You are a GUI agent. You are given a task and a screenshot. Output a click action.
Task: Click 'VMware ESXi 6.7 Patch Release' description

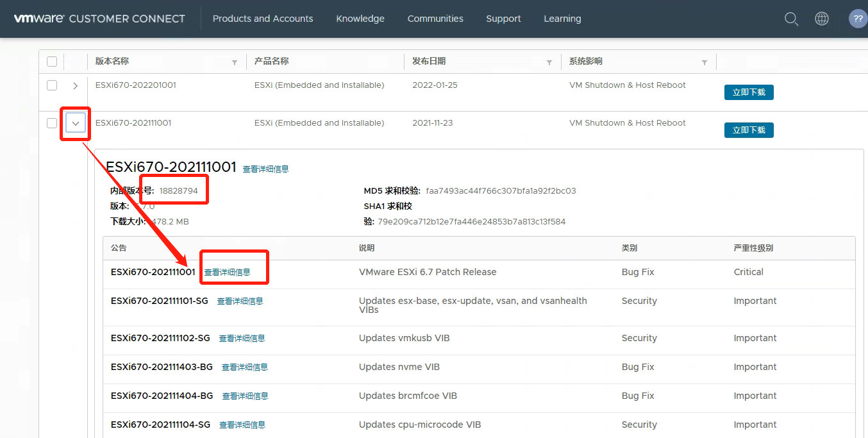428,272
